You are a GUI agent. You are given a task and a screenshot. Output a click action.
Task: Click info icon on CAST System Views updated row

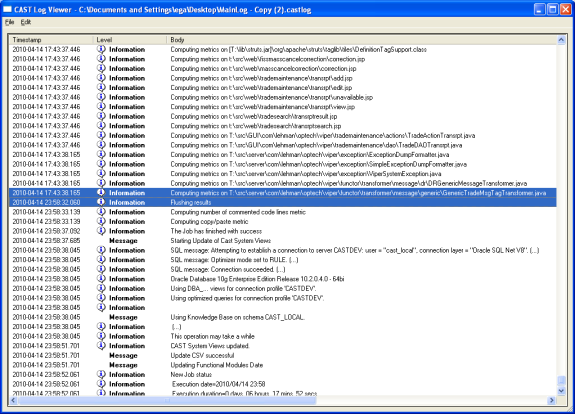[101, 345]
